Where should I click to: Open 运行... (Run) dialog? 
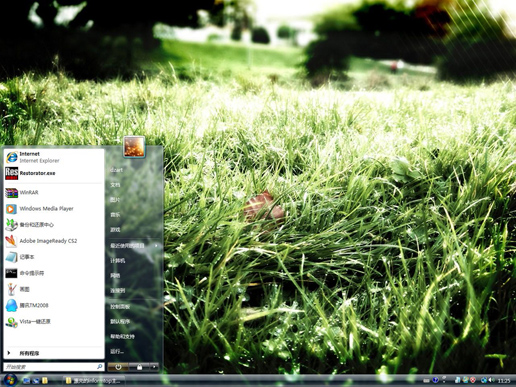117,352
